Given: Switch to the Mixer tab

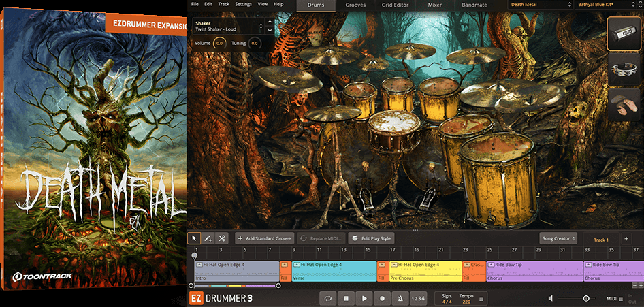Looking at the screenshot, I should pyautogui.click(x=436, y=5).
